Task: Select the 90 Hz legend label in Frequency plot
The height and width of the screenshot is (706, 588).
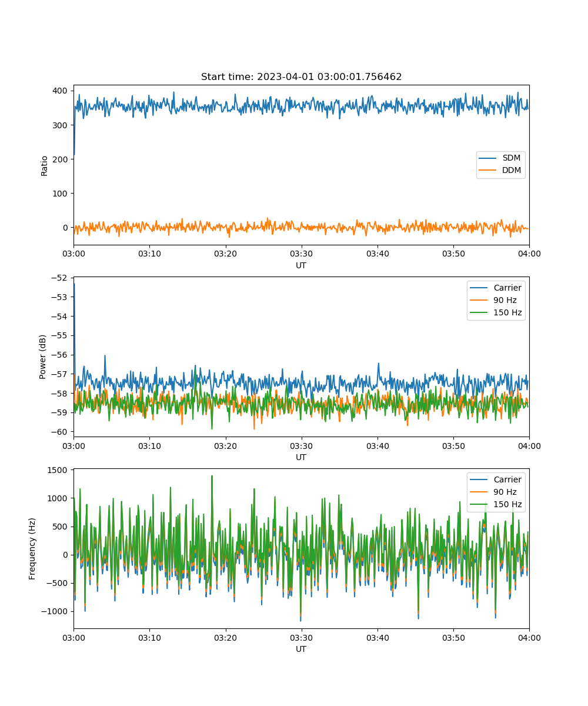Action: [505, 492]
